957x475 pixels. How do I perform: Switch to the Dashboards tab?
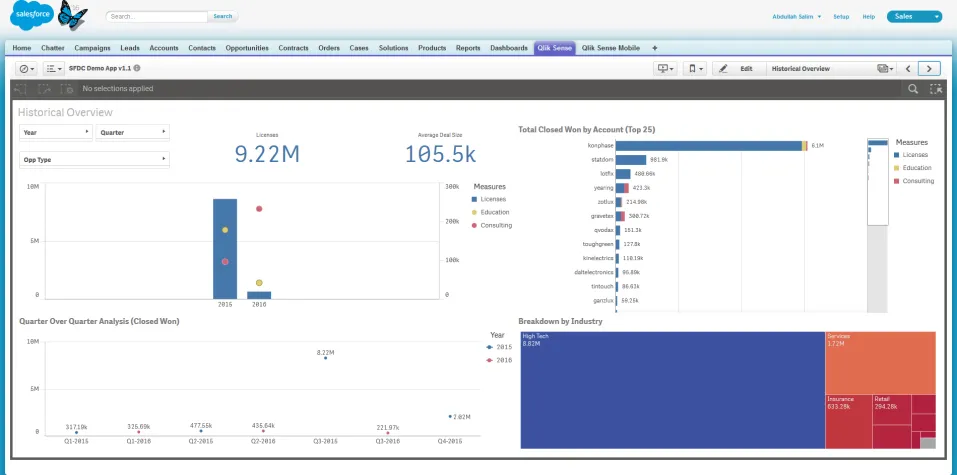click(508, 48)
